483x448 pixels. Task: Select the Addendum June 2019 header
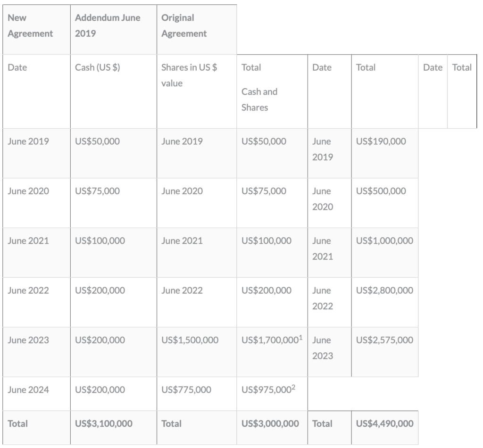pyautogui.click(x=108, y=25)
